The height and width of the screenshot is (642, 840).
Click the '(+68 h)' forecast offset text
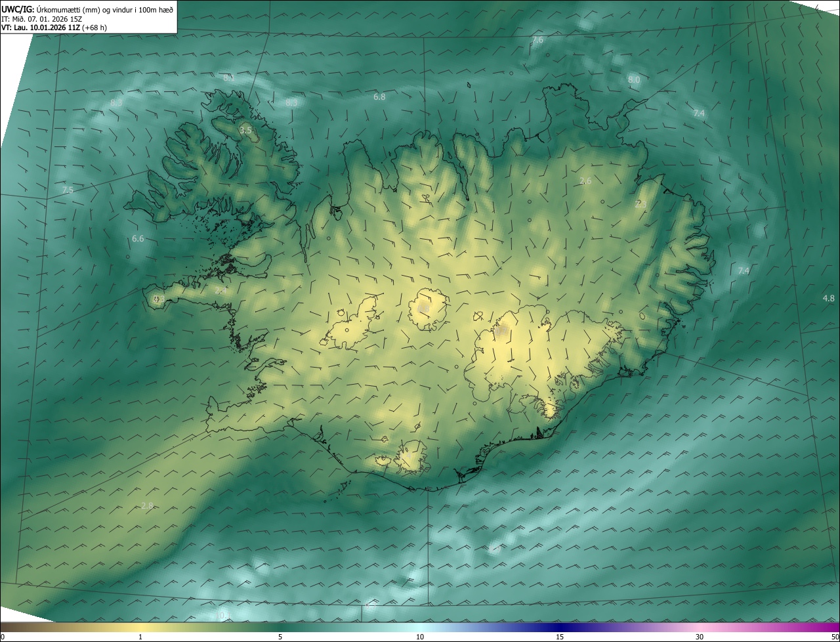96,28
